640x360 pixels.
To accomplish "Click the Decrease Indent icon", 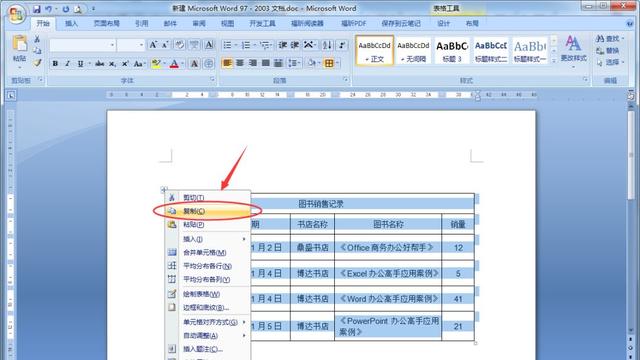I will (282, 44).
